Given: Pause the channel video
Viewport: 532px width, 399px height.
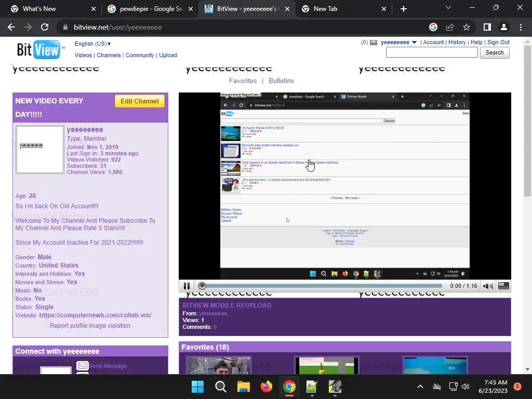Looking at the screenshot, I should coord(187,286).
